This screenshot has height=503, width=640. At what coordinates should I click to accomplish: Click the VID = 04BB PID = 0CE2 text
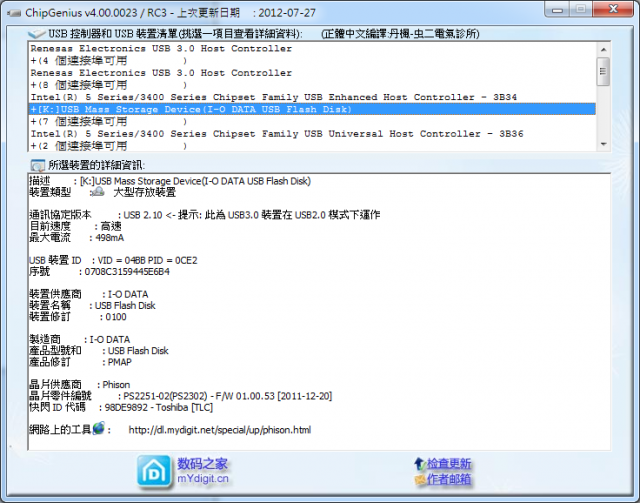pos(147,260)
